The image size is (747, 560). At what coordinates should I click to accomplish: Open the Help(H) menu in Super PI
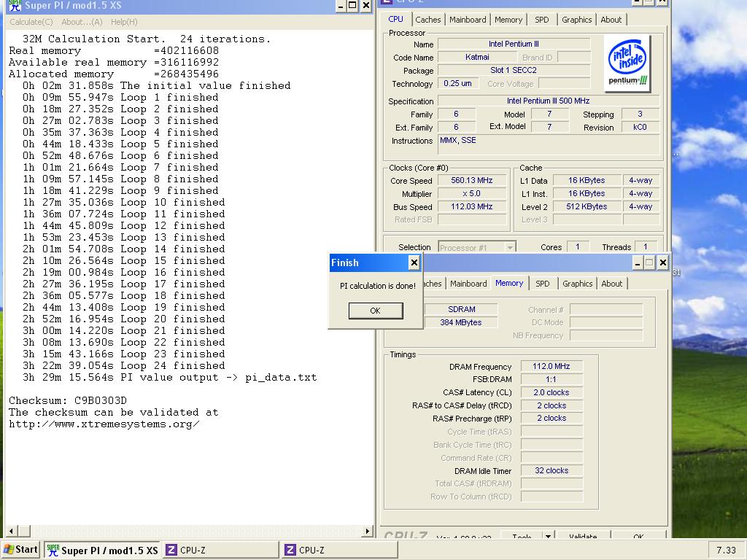(x=124, y=22)
